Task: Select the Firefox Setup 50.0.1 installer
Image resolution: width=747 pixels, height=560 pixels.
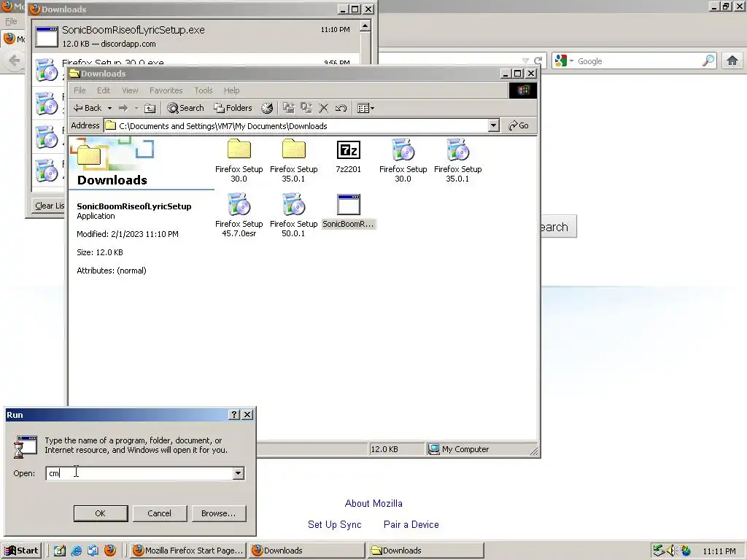Action: 293,215
